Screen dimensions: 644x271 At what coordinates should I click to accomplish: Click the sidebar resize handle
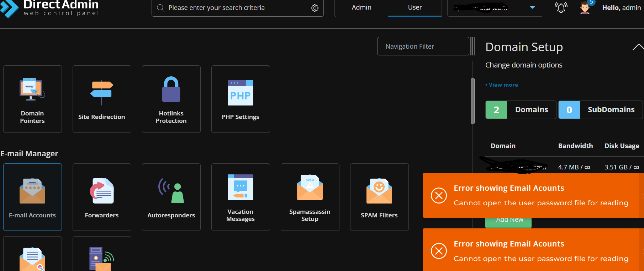click(473, 46)
